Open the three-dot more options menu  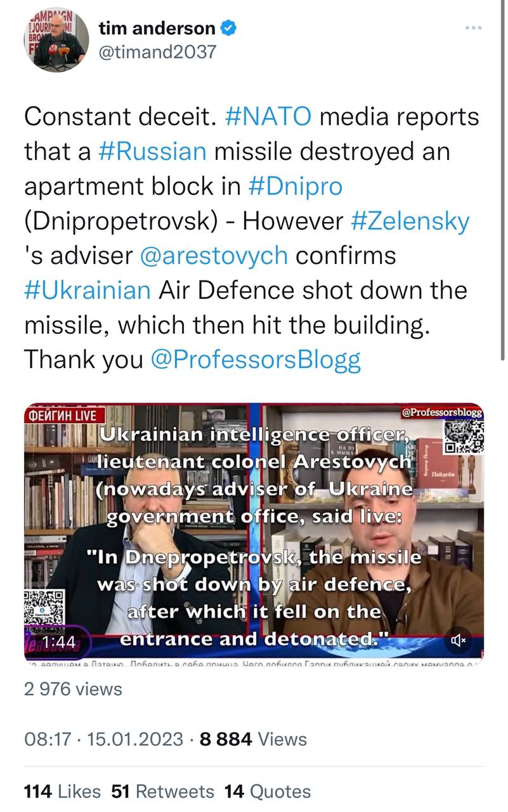click(474, 28)
